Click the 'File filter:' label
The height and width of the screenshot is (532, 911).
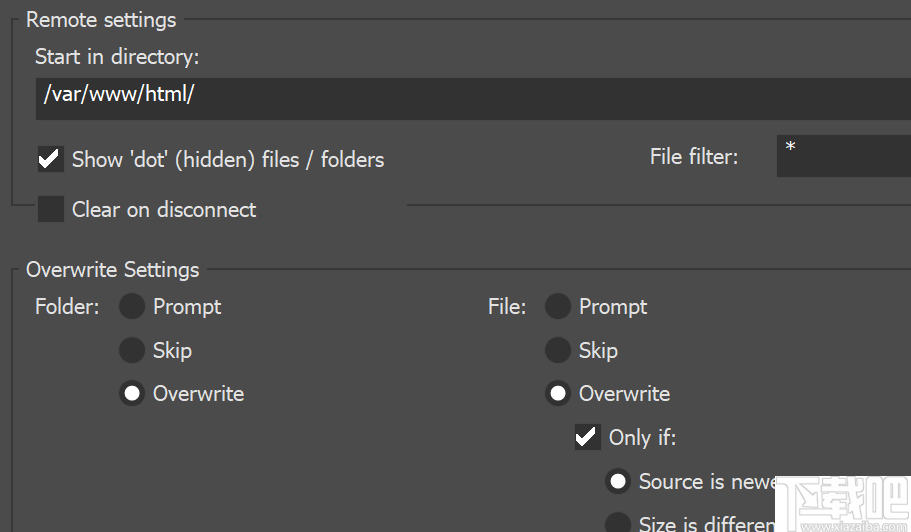(694, 157)
